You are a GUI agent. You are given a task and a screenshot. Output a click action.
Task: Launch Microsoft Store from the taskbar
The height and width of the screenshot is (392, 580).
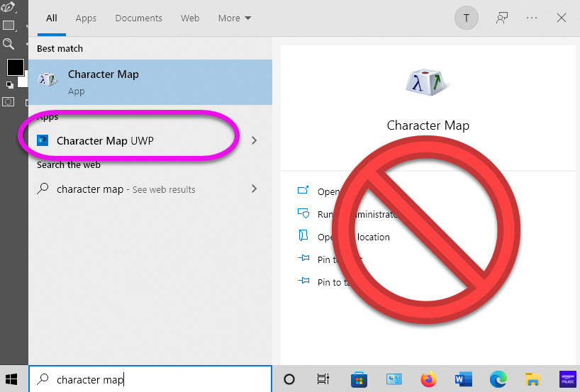359,379
